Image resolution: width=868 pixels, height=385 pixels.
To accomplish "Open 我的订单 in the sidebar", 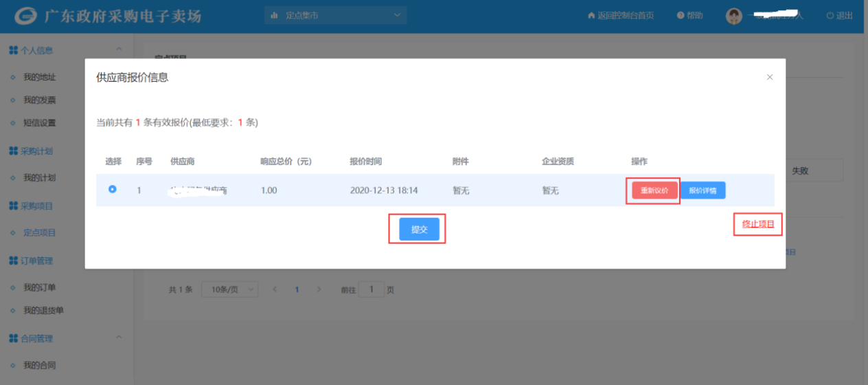I will click(39, 287).
